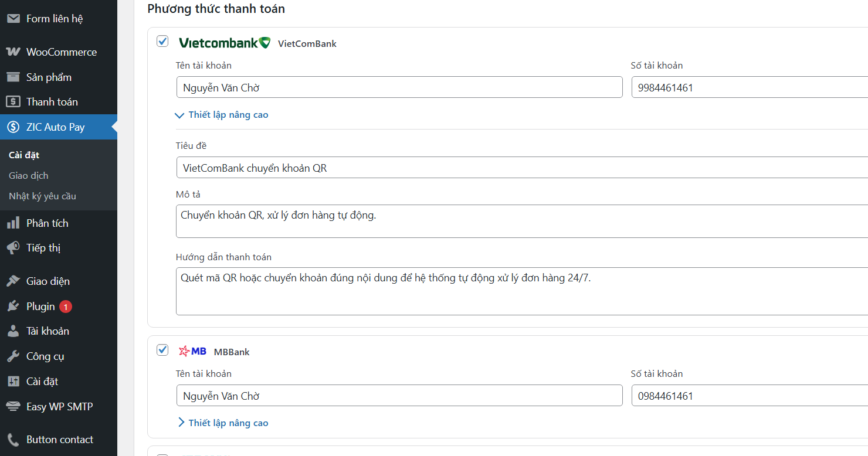Open Nhật ký yêu cầu submenu link
Screen dimensions: 868x456
[x=43, y=196]
